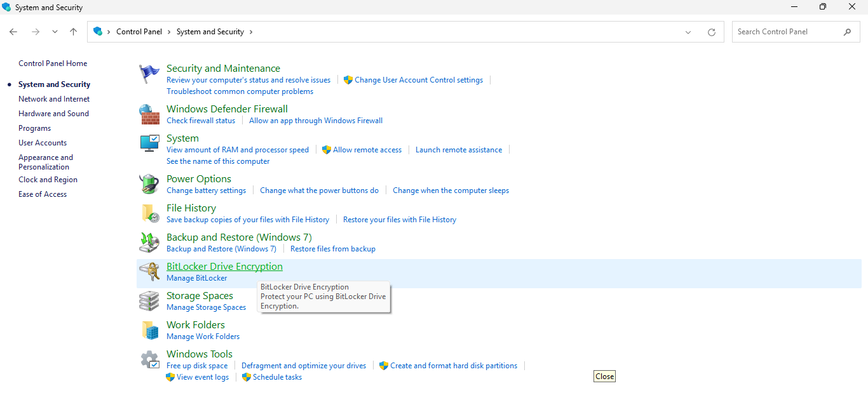Screen dimensions: 868x400
Task: Expand the address bar history dropdown
Action: (688, 32)
